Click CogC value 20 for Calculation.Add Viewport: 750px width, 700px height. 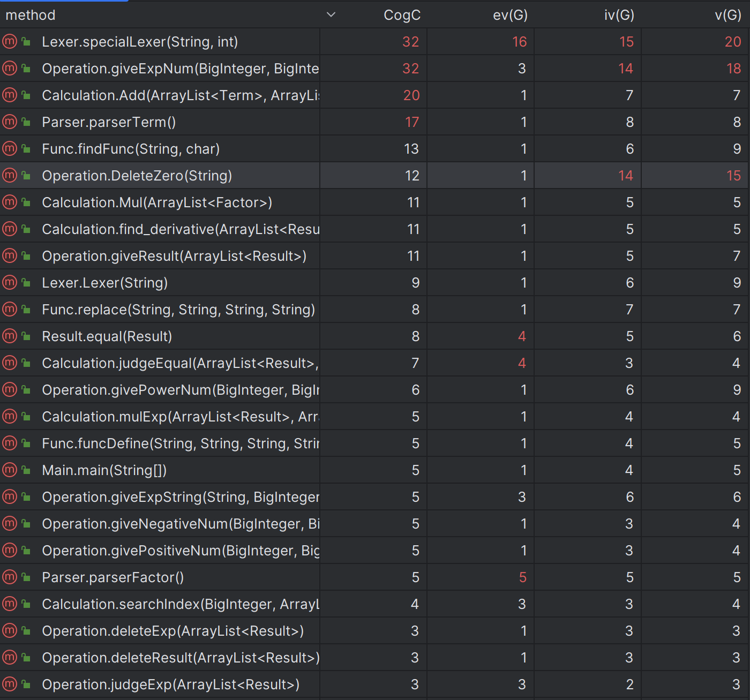point(411,95)
